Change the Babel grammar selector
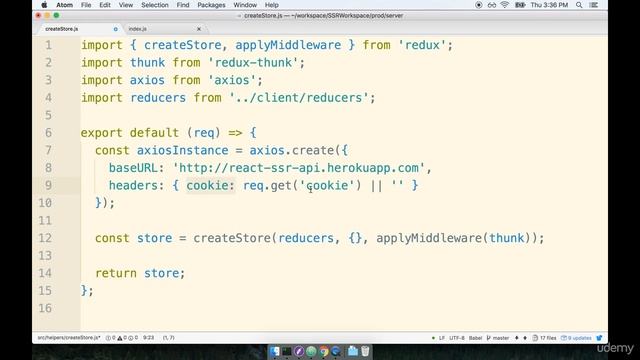Screen dimensions: 640x360 (476, 338)
